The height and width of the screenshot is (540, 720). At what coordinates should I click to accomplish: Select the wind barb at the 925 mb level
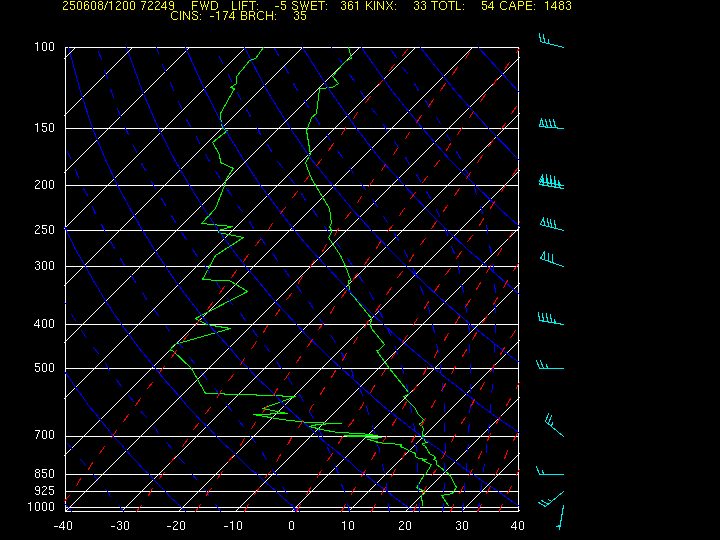[x=551, y=499]
